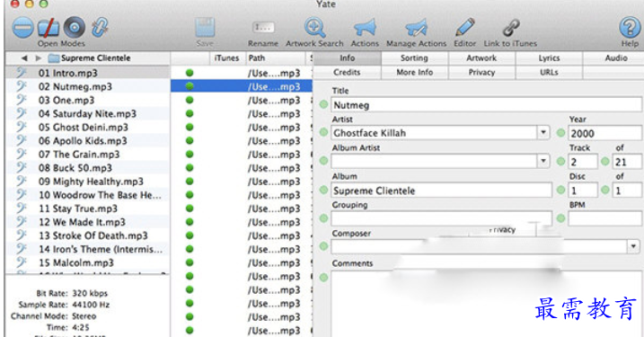
Task: Switch to the Credits tab
Action: [347, 72]
